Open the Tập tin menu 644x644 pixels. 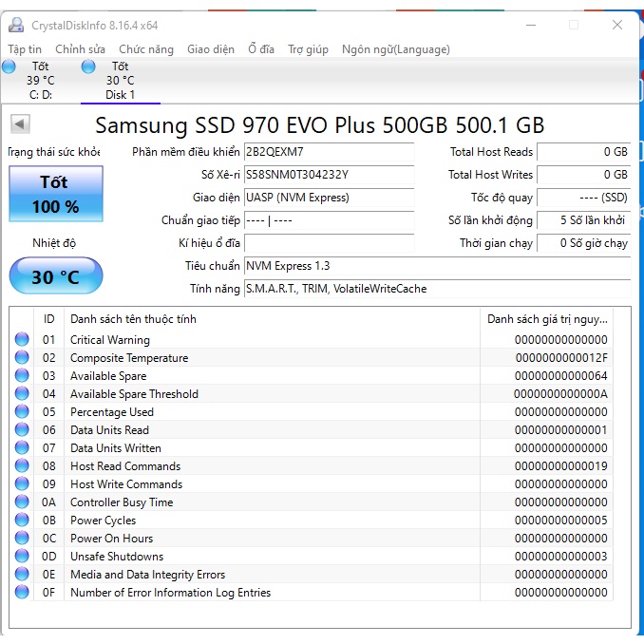pos(25,49)
